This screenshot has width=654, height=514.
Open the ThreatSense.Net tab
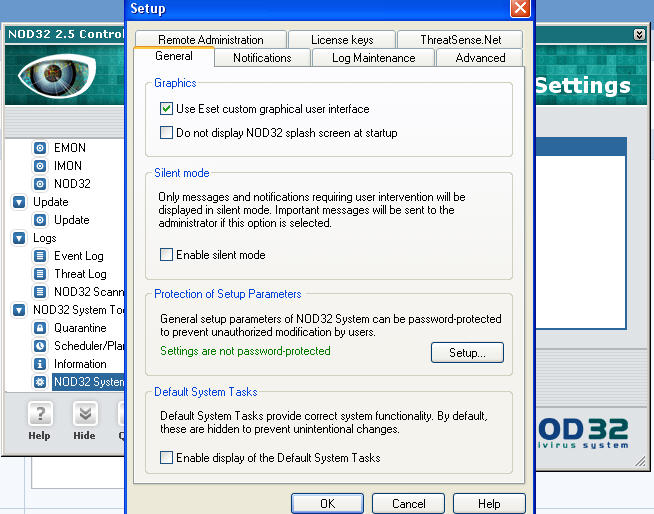pyautogui.click(x=460, y=40)
